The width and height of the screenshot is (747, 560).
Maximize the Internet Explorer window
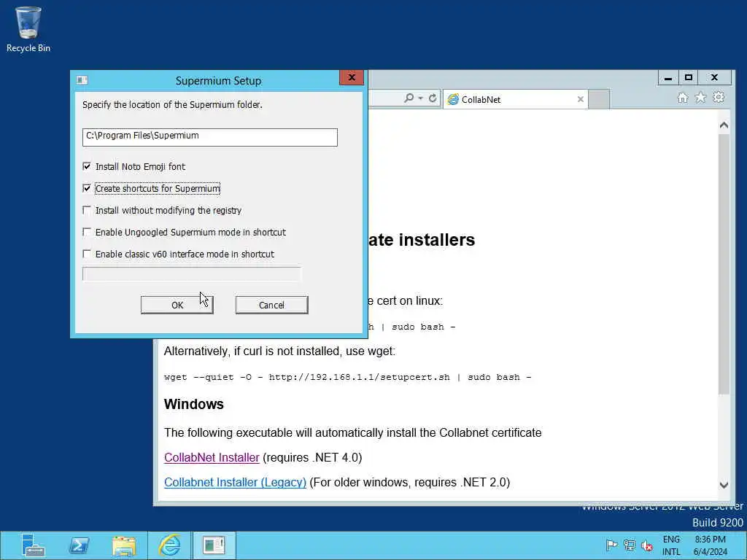point(689,77)
